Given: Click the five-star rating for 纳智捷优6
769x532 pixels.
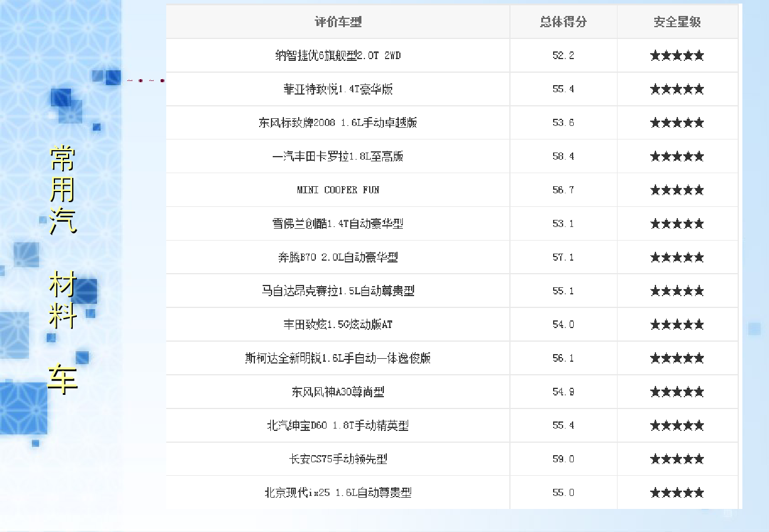Looking at the screenshot, I should pos(677,56).
